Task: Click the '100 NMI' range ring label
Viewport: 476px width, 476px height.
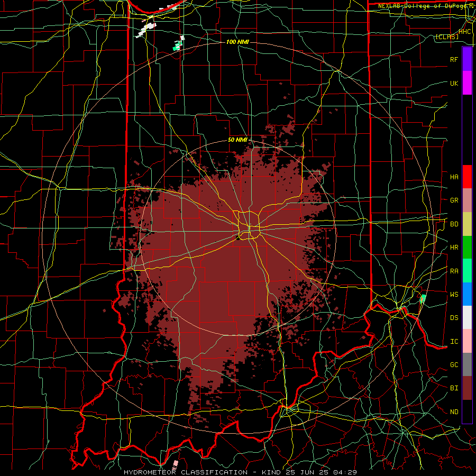Action: 237,42
